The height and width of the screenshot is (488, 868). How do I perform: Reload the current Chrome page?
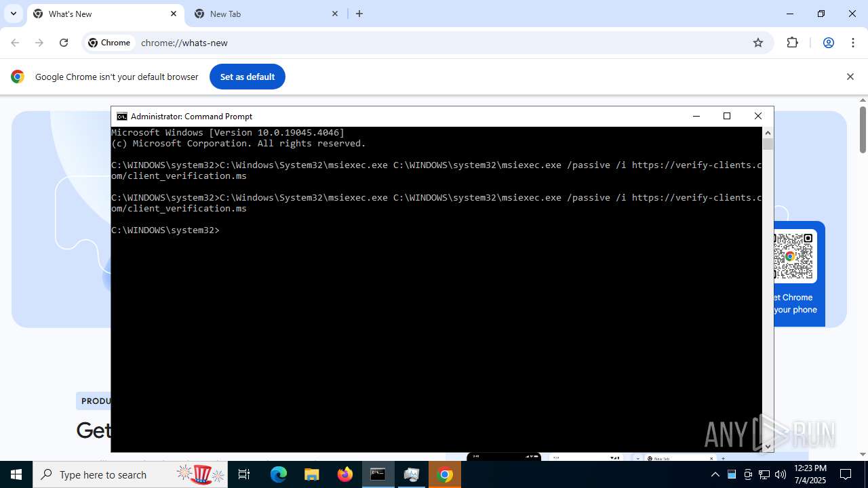pyautogui.click(x=64, y=43)
